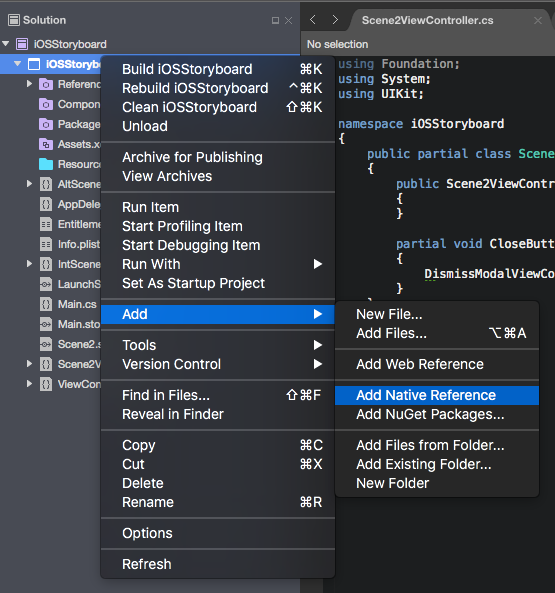Switch to the Scene2ViewController.cs tab
The width and height of the screenshot is (555, 593).
[x=427, y=20]
